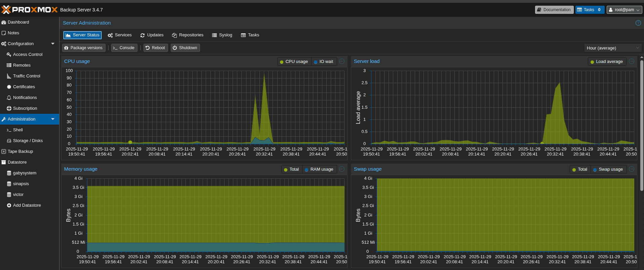Viewport: 644px width, 270px height.
Task: Click the Dashboard gauge icon
Action: 4,22
